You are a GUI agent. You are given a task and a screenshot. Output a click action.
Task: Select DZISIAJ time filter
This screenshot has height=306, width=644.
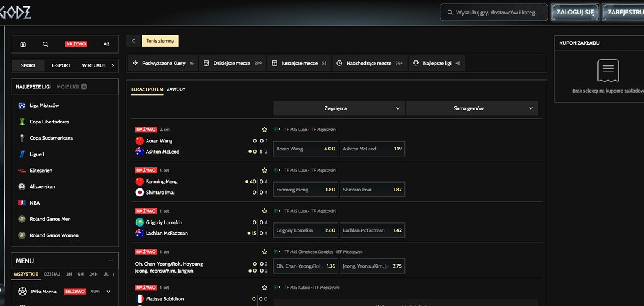point(52,275)
